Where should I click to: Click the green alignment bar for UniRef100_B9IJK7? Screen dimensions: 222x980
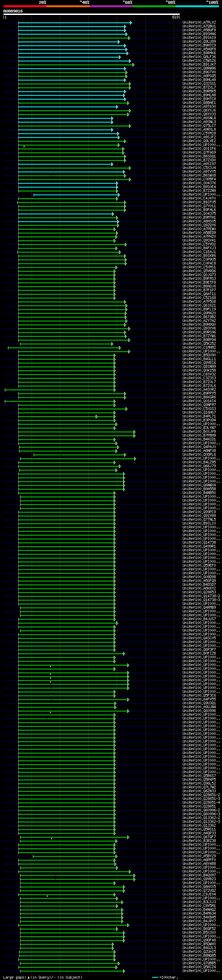[76, 65]
